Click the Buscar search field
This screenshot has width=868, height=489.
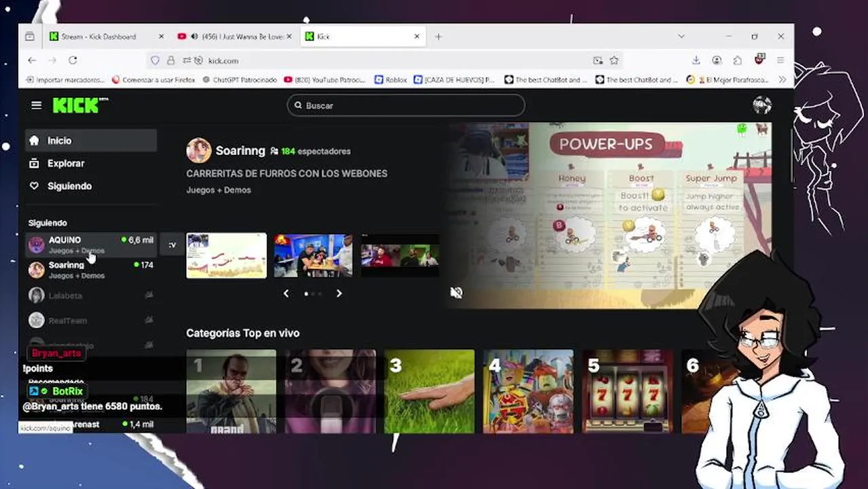pyautogui.click(x=406, y=105)
